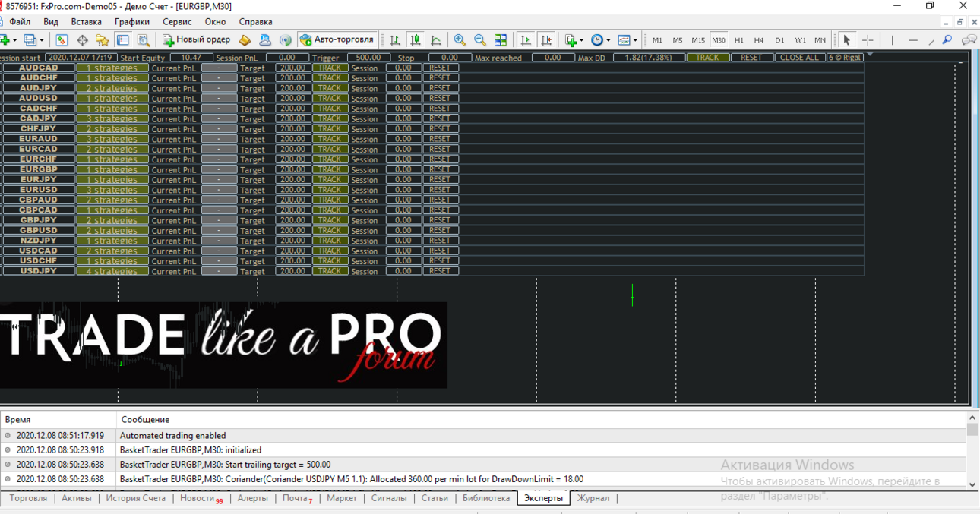Switch chart to line chart icon
Viewport: 980px width, 514px height.
436,40
